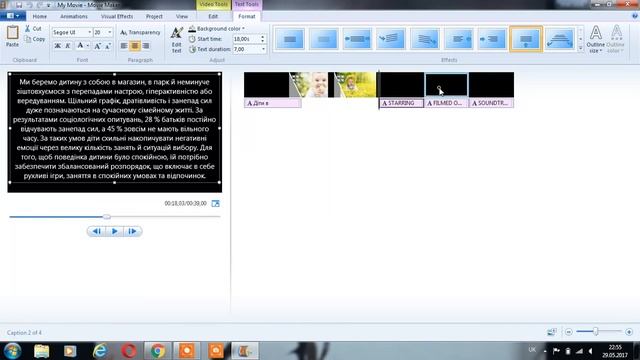Image resolution: width=640 pixels, height=360 pixels.
Task: Switch to the Animations tab
Action: [74, 16]
